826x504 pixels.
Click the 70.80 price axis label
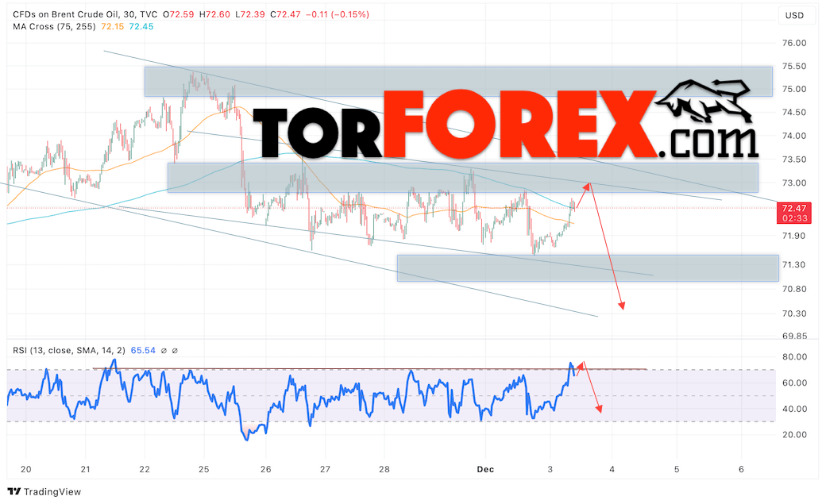tap(794, 289)
